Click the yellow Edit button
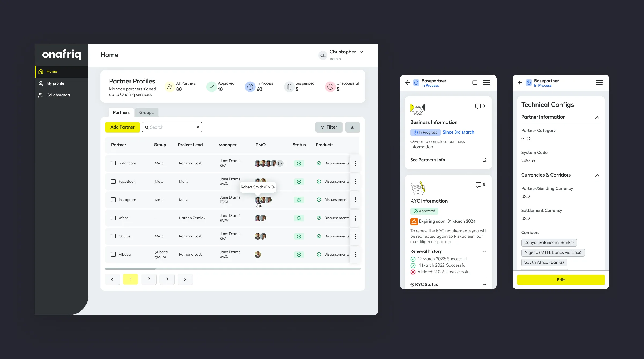 (561, 280)
